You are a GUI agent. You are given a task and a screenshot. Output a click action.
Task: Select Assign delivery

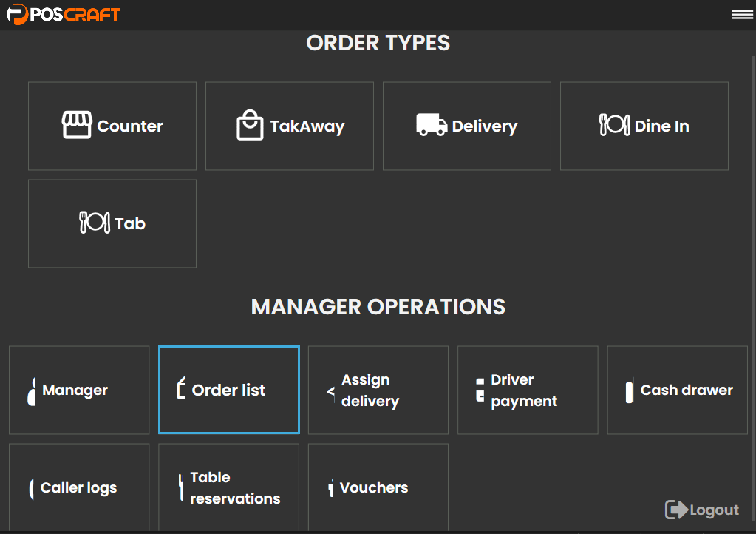(x=378, y=390)
